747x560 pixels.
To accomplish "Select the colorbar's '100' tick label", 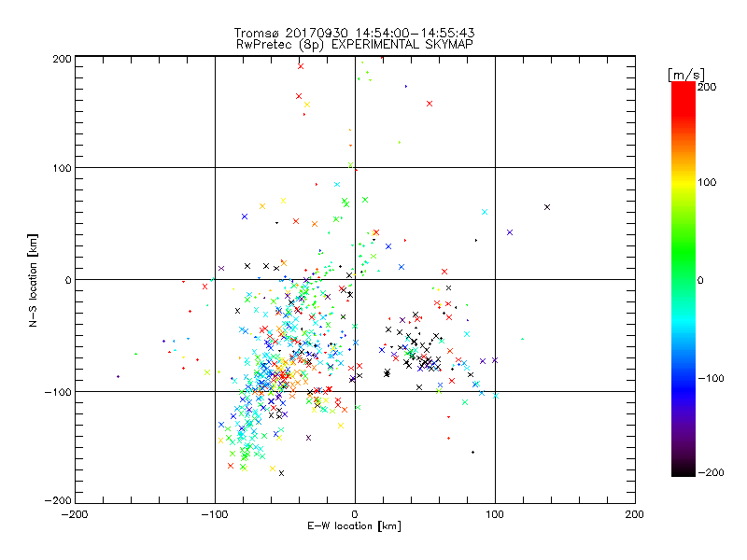I will 707,182.
